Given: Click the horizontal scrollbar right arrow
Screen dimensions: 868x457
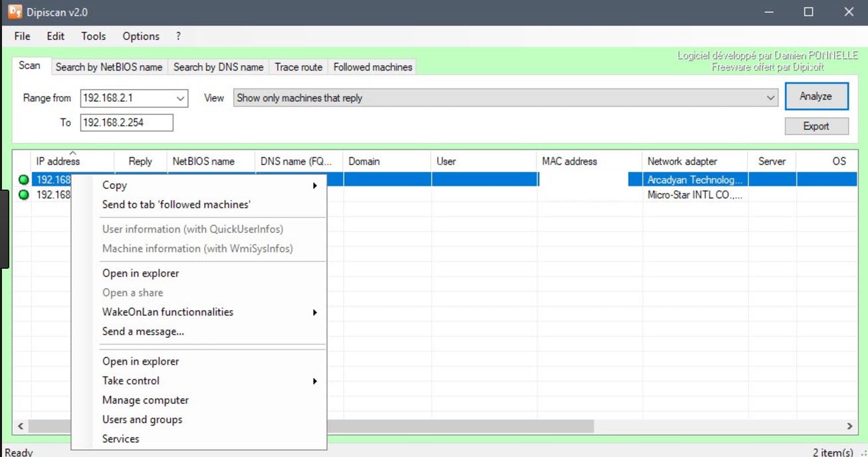Looking at the screenshot, I should point(849,426).
